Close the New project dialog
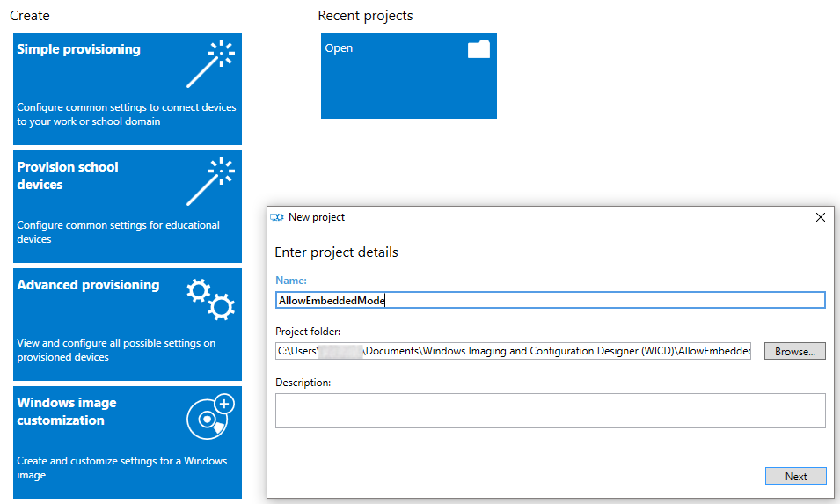Viewport: 840px width, 504px height. point(821,217)
